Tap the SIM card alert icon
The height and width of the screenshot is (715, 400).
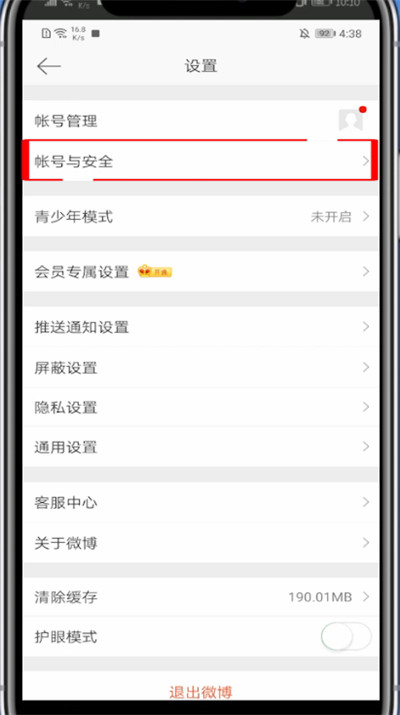(x=46, y=33)
